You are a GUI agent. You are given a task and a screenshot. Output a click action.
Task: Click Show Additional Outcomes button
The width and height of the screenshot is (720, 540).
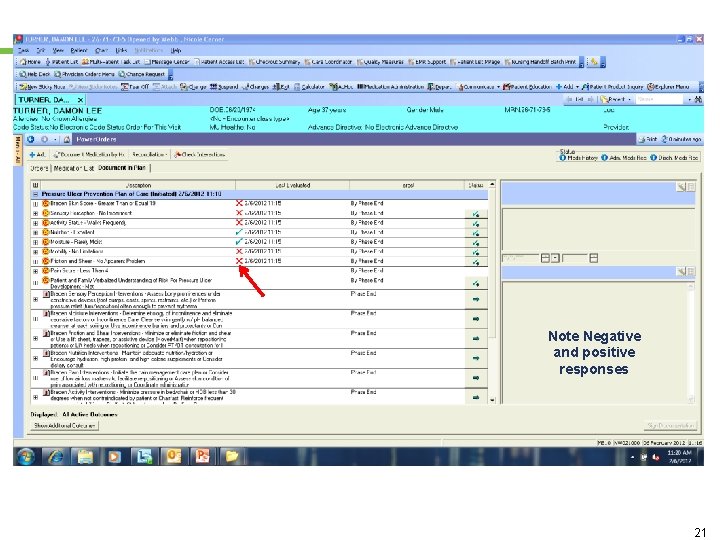click(x=64, y=426)
